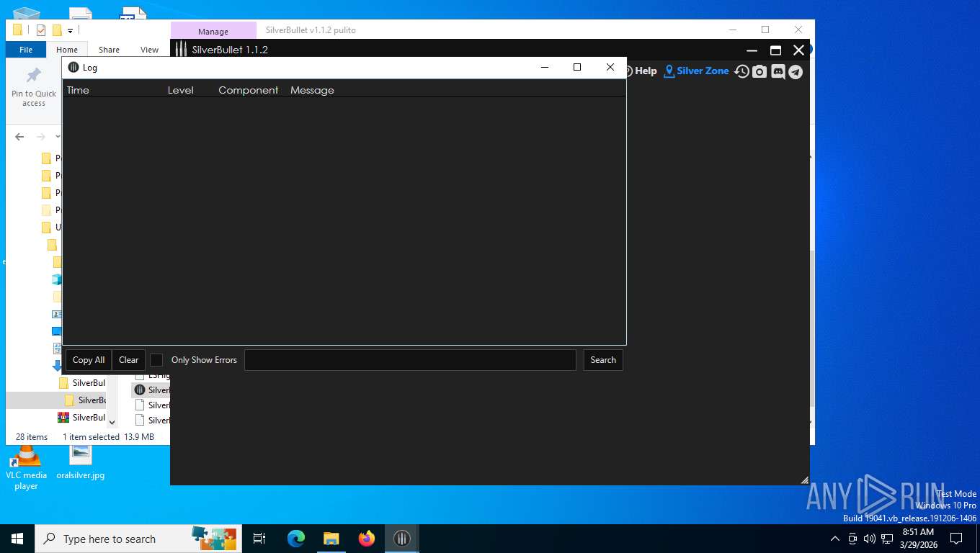
Task: Select VLC media player desktop shortcut
Action: pos(27,468)
